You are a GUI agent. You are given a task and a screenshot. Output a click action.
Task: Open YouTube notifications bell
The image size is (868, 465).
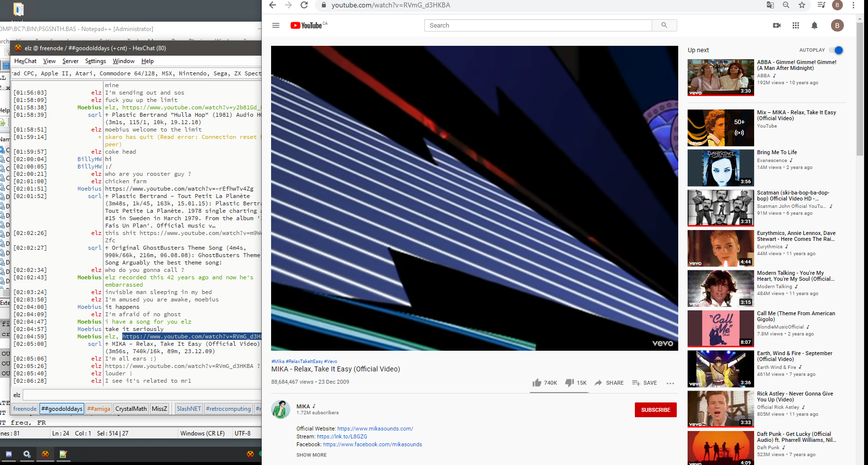coord(814,25)
